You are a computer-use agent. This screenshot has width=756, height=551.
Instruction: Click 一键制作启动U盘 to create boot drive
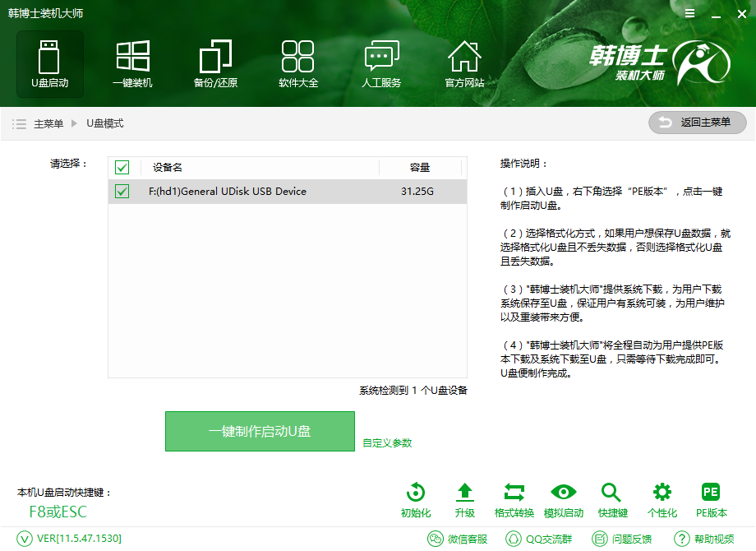pyautogui.click(x=260, y=431)
